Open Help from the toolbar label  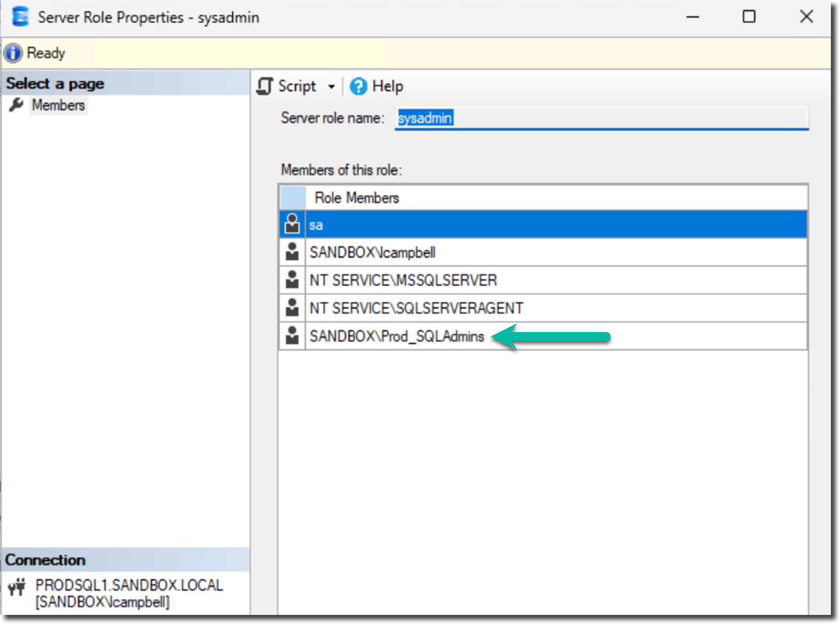pos(388,86)
